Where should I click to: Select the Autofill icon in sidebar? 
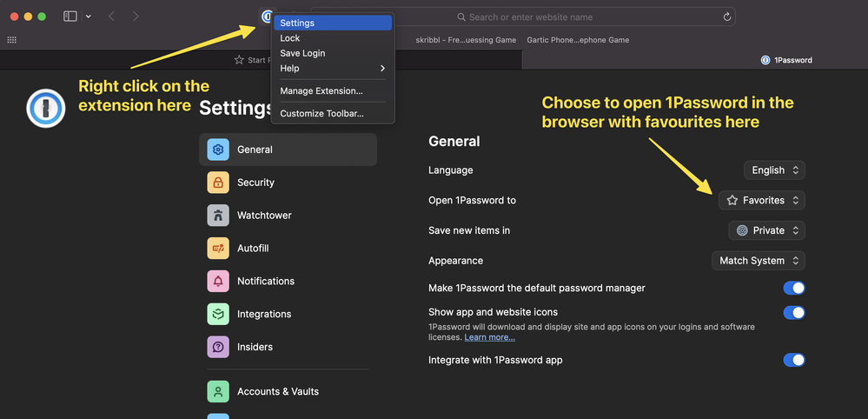[218, 249]
